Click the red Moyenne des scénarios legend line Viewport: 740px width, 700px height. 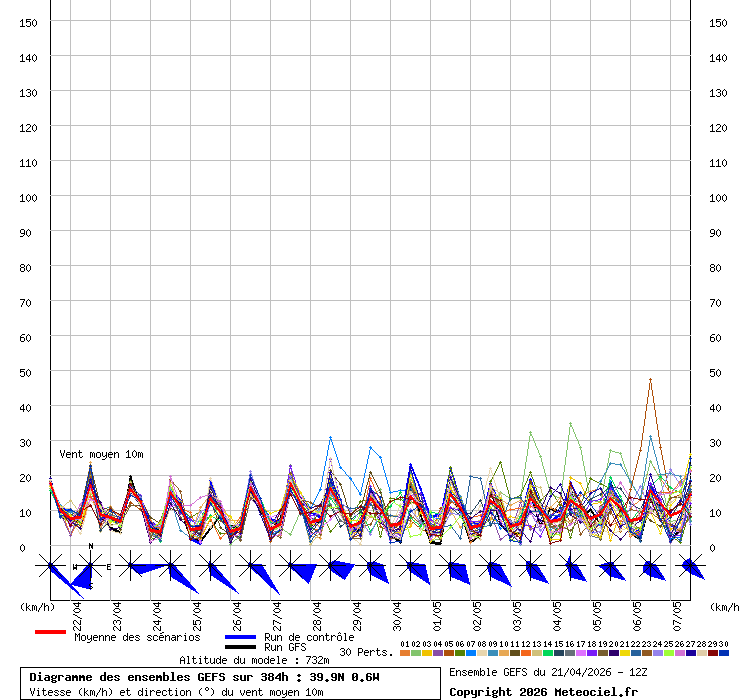(x=50, y=632)
